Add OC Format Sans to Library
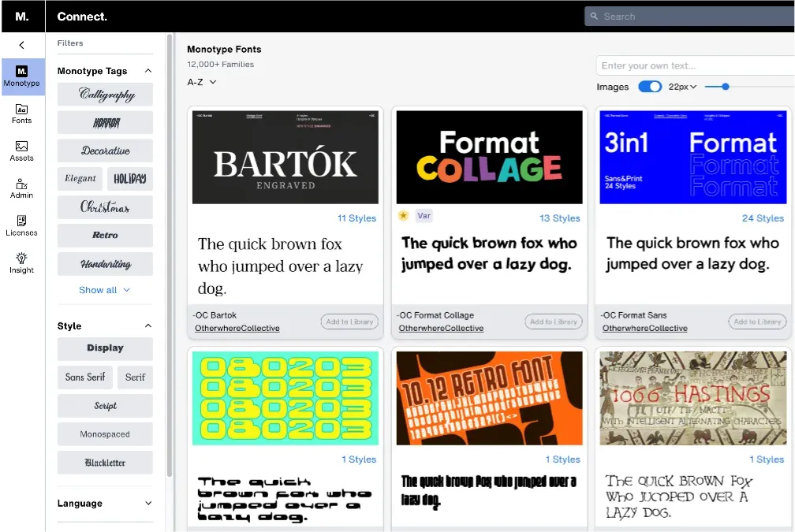This screenshot has height=532, width=795. [757, 322]
